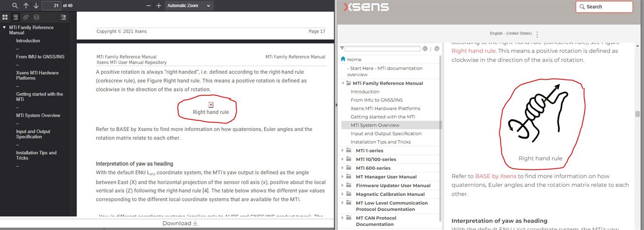This screenshot has height=230, width=644.
Task: Open the Automatic Zoom dropdown
Action: (189, 6)
